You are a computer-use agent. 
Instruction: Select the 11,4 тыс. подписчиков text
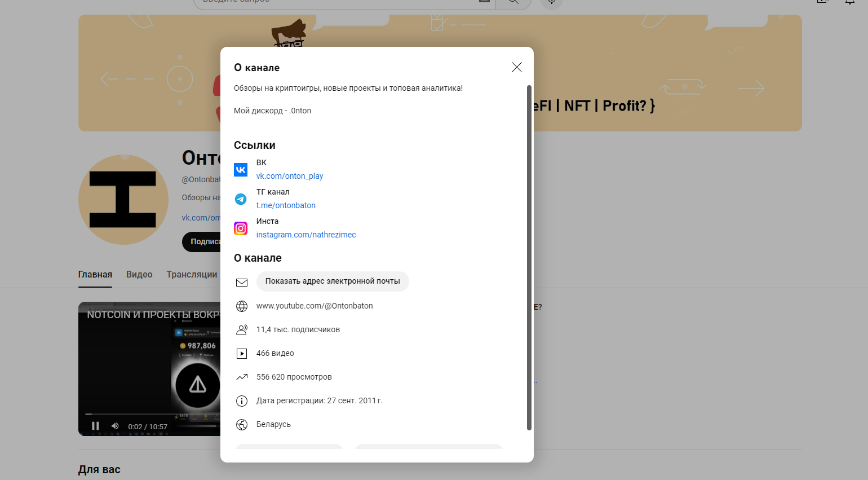tap(298, 329)
